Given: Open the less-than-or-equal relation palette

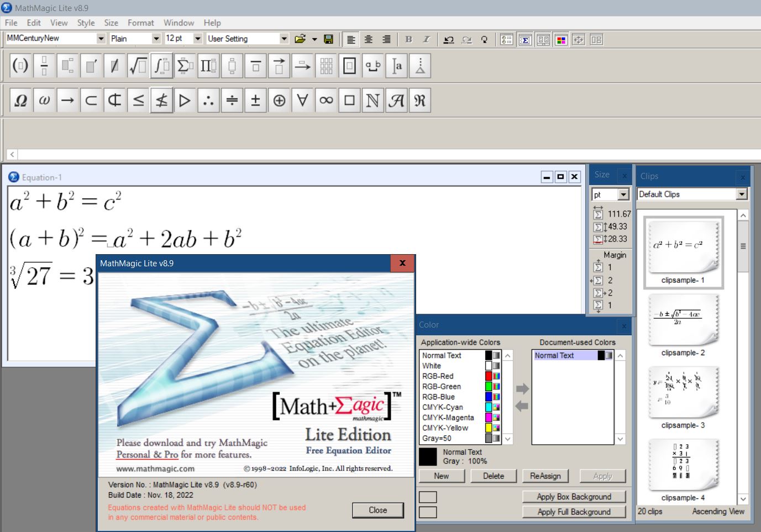Looking at the screenshot, I should [x=138, y=101].
